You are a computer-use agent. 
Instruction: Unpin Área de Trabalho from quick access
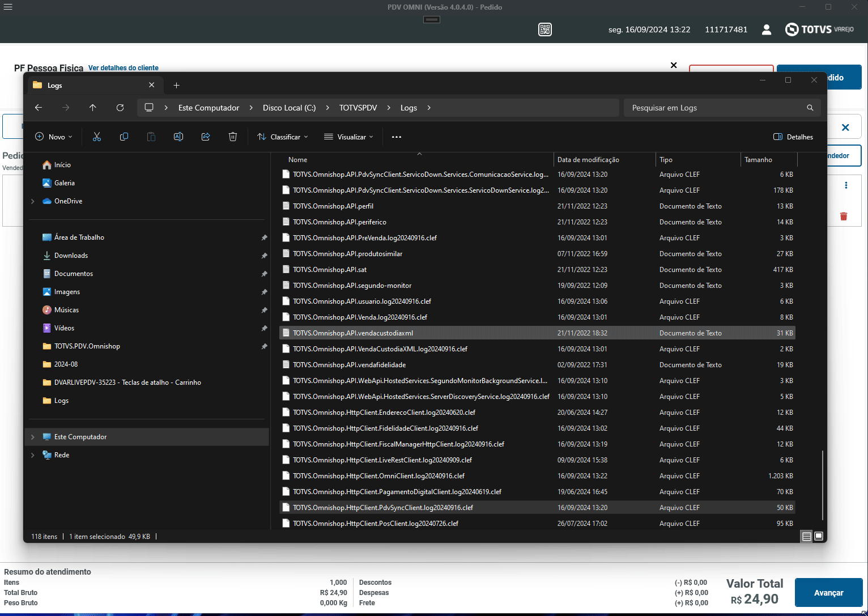point(264,237)
